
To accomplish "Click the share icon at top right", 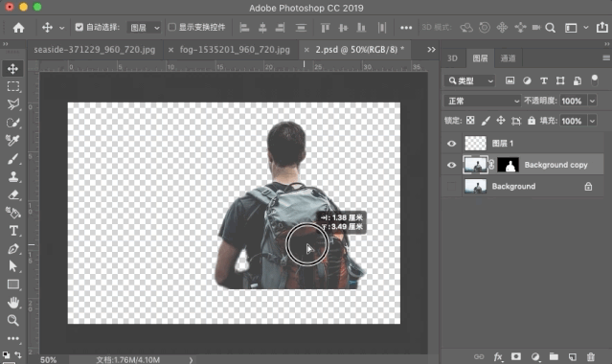I will (601, 27).
